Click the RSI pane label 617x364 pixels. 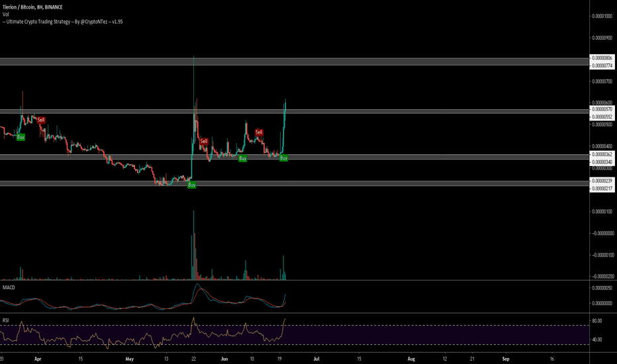click(5, 320)
